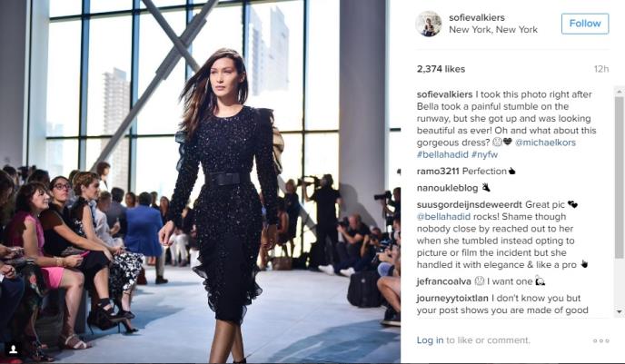Open suusgordeijnsdeweerdt's profile link

point(469,204)
